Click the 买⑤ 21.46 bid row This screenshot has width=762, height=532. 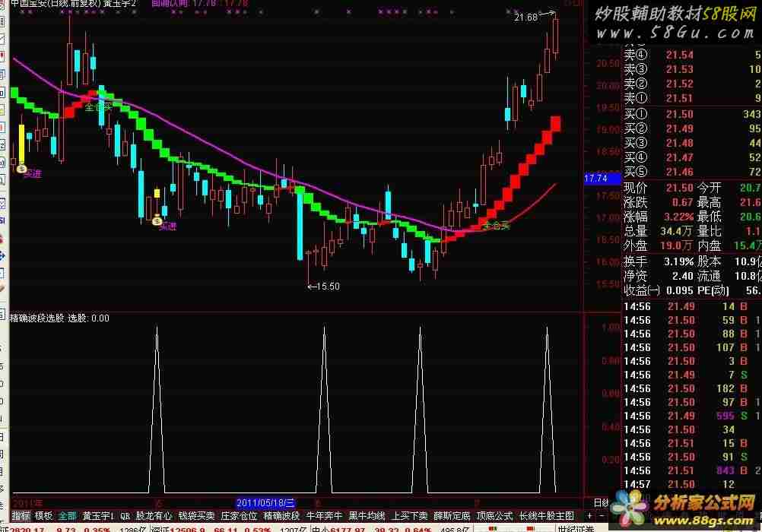(x=693, y=172)
